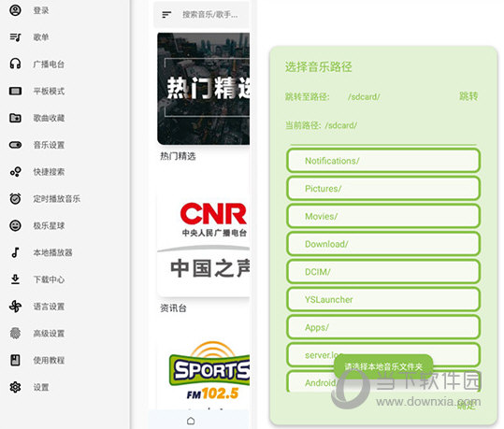The height and width of the screenshot is (429, 504).
Task: Click the 定时播放音乐 label
Action: 56,198
